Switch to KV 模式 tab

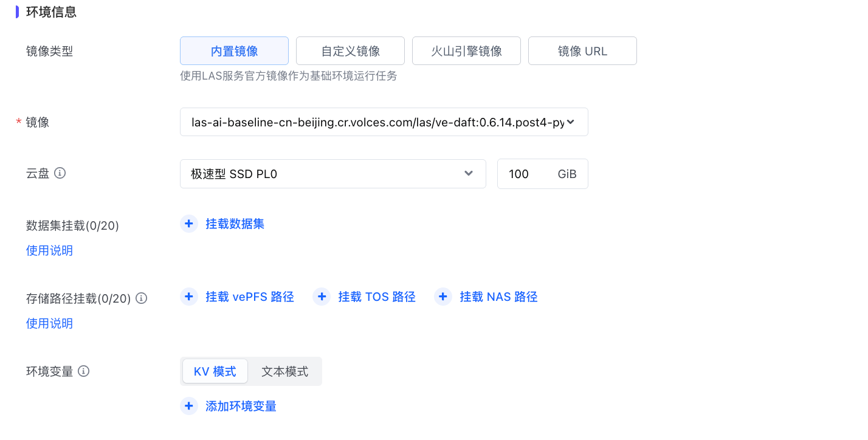tap(215, 371)
